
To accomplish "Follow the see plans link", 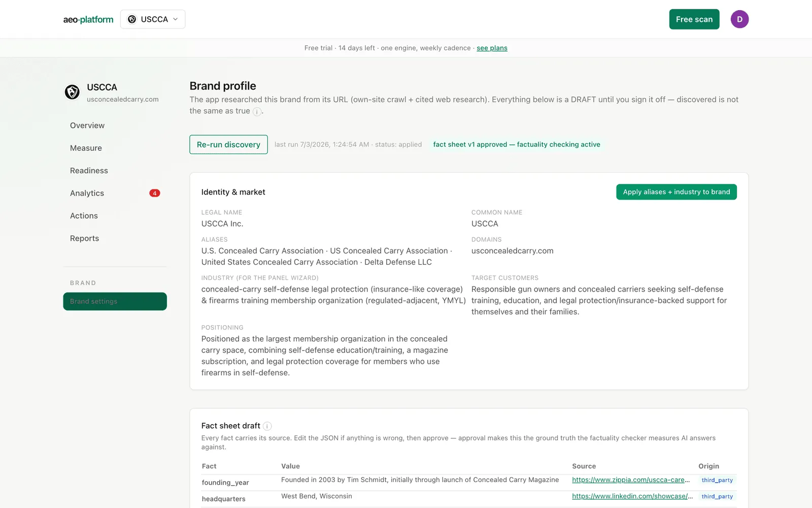I will click(492, 48).
